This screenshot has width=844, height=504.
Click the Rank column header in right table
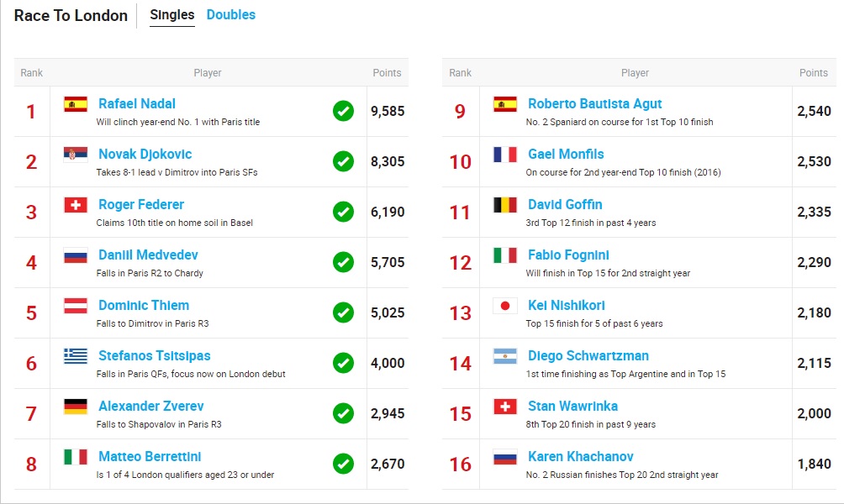click(x=460, y=72)
